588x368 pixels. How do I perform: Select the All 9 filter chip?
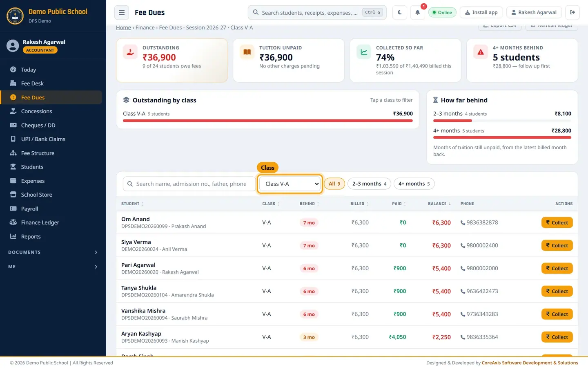[334, 184]
